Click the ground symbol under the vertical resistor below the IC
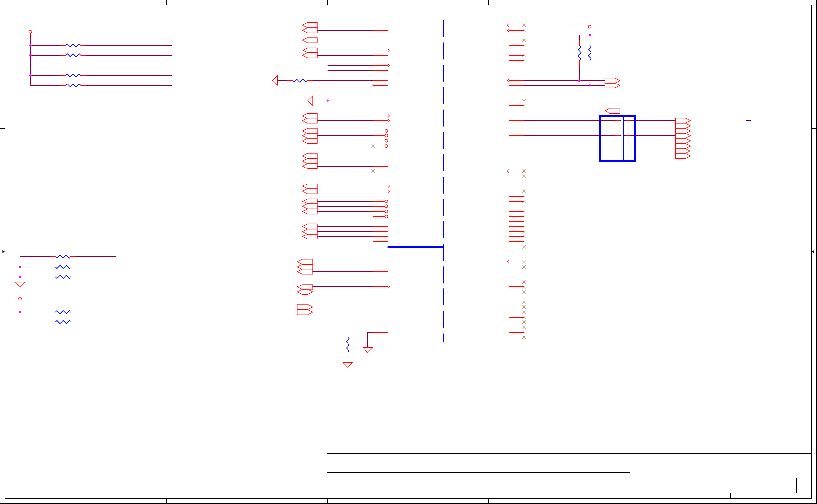This screenshot has width=817, height=504. [x=348, y=365]
